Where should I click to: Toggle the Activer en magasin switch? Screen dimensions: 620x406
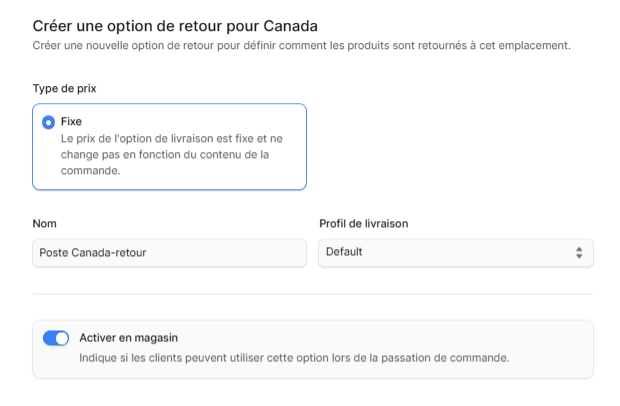pyautogui.click(x=56, y=338)
